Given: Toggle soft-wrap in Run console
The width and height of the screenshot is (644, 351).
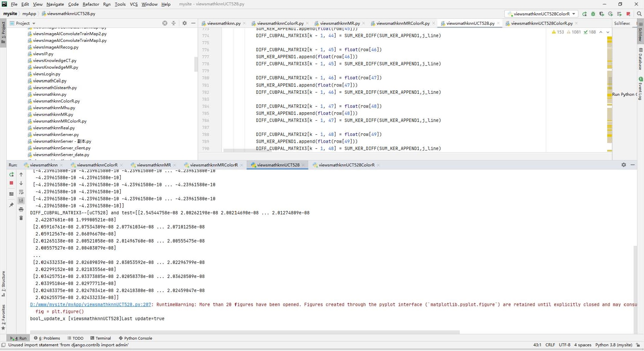Looking at the screenshot, I should (x=21, y=192).
